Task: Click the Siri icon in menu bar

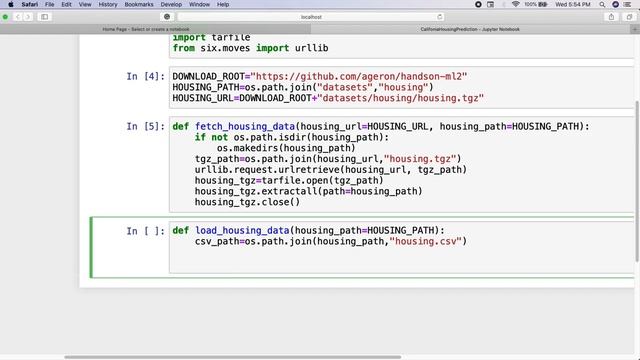Action: tap(616, 4)
